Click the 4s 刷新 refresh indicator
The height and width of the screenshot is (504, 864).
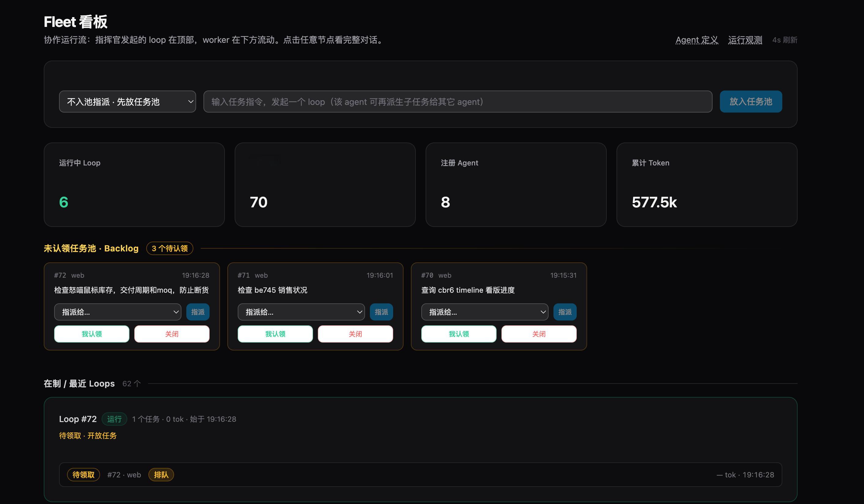click(x=784, y=40)
